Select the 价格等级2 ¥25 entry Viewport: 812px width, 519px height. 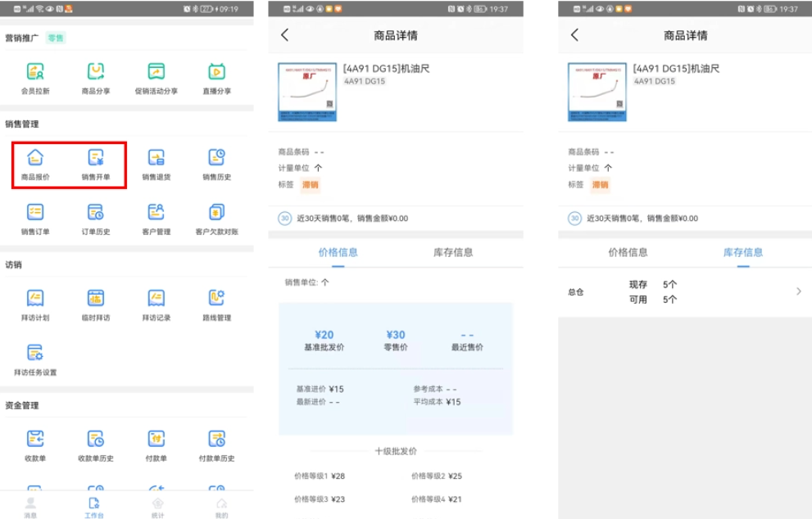[437, 476]
